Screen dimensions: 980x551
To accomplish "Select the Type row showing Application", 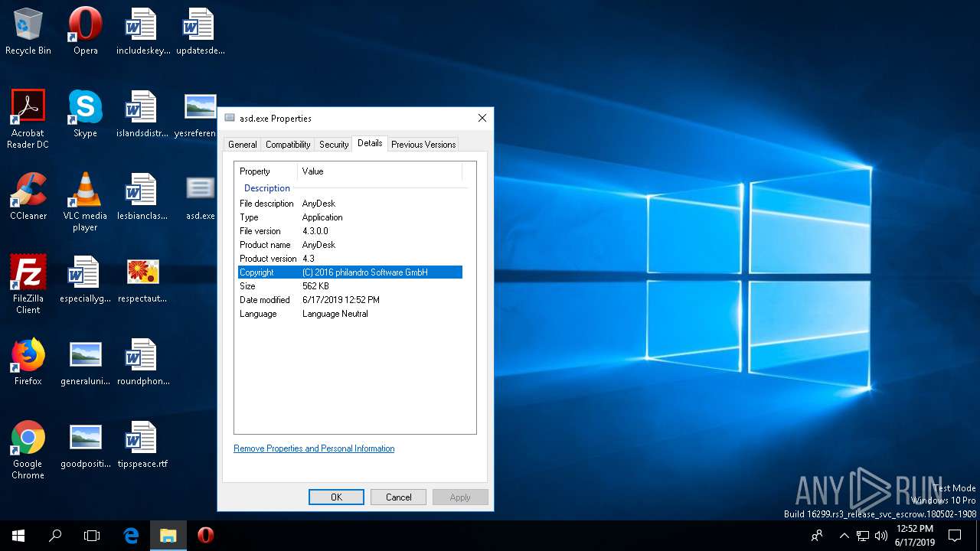I will coord(350,217).
